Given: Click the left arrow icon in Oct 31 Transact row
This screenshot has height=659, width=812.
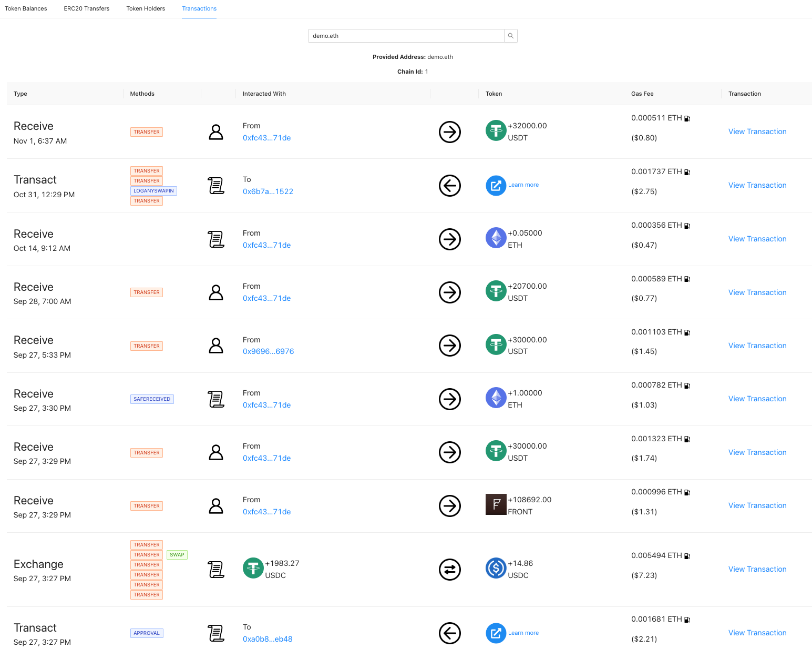Looking at the screenshot, I should (x=449, y=186).
